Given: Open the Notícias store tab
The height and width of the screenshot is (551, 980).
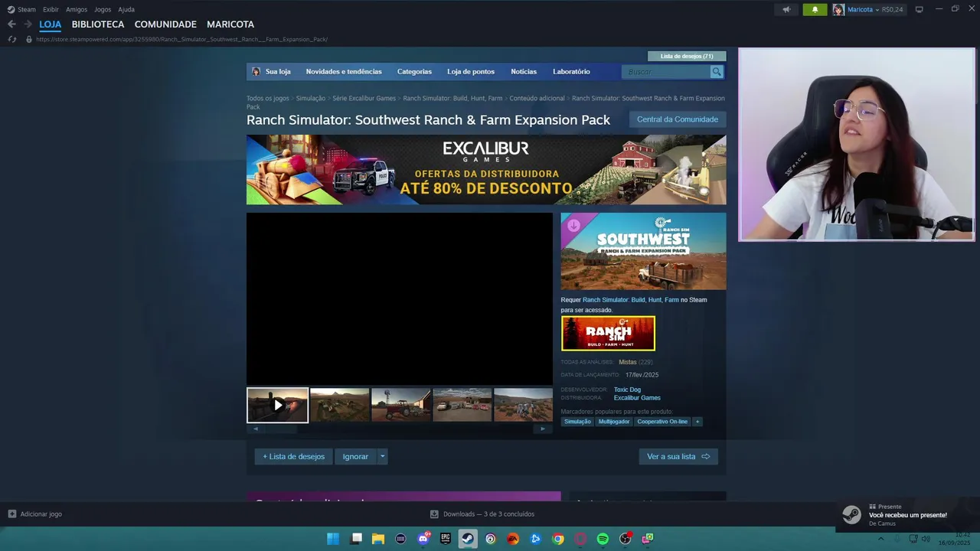Looking at the screenshot, I should coord(524,71).
